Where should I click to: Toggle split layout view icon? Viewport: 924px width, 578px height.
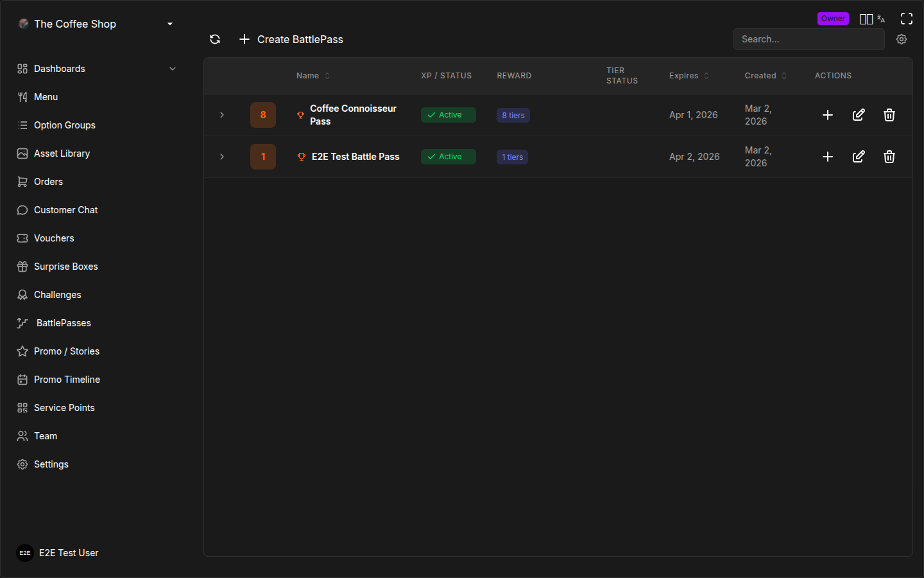point(866,19)
